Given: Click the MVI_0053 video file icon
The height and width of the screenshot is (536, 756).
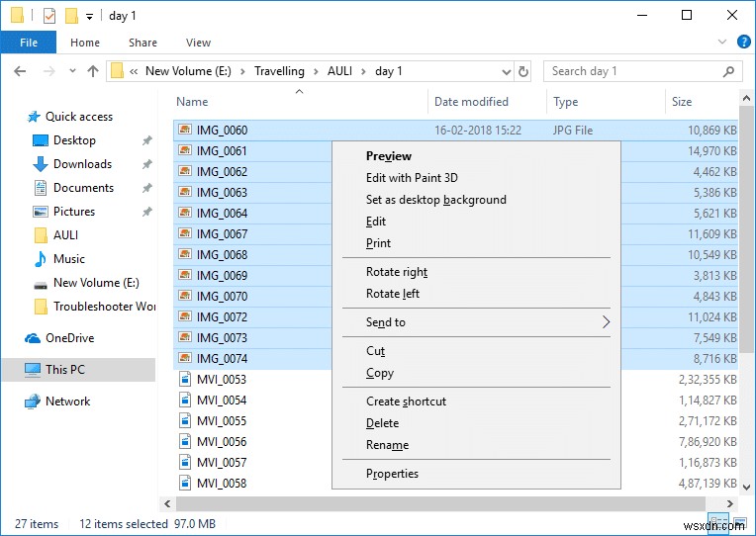Looking at the screenshot, I should tap(184, 380).
